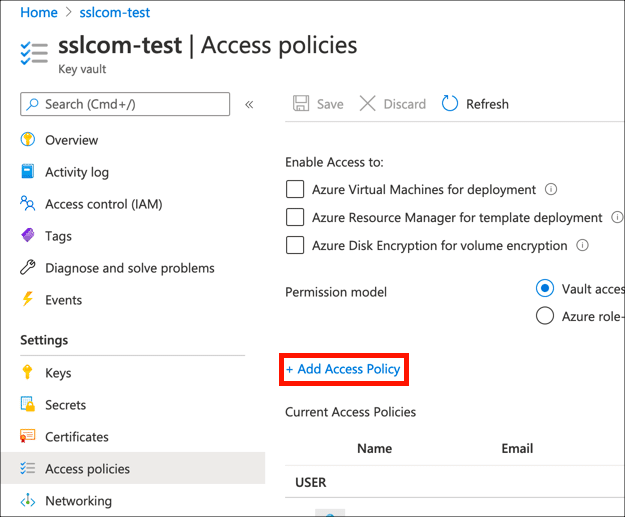Choose the Azure role-based radio option
The width and height of the screenshot is (625, 517).
click(x=545, y=316)
